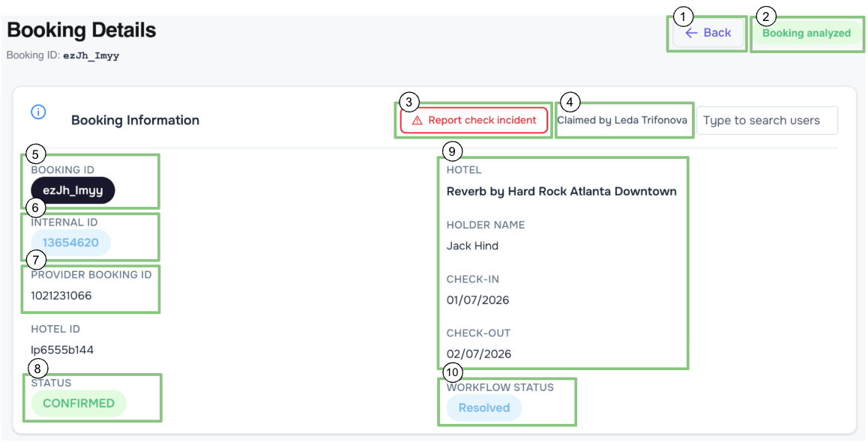This screenshot has width=868, height=448.
Task: Click the left arrow icon in Back button
Action: (x=691, y=33)
